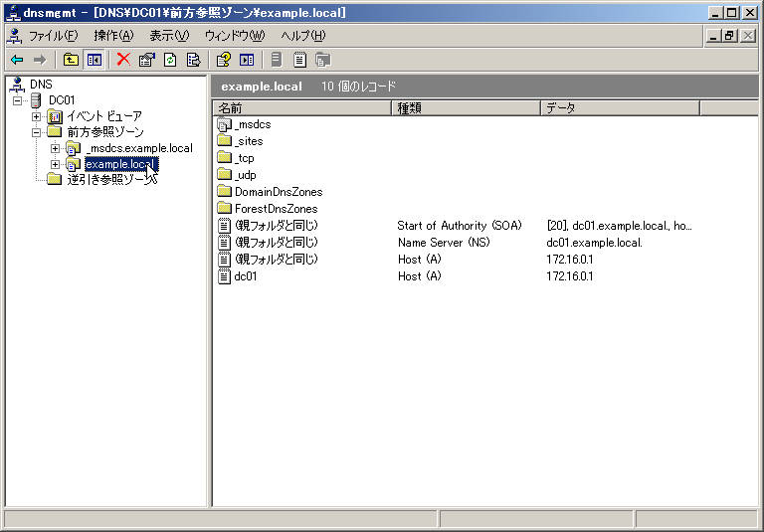Expand the _msdcs.example.local zone node
764x532 pixels.
coord(56,148)
